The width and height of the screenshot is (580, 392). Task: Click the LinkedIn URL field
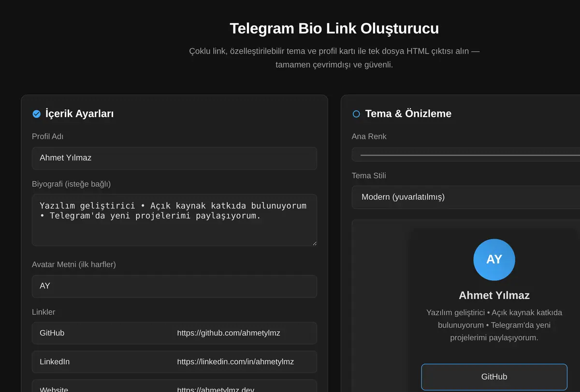click(x=243, y=362)
